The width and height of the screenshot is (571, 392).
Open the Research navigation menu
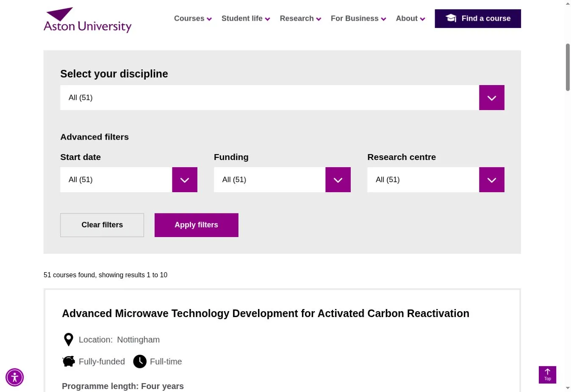300,19
